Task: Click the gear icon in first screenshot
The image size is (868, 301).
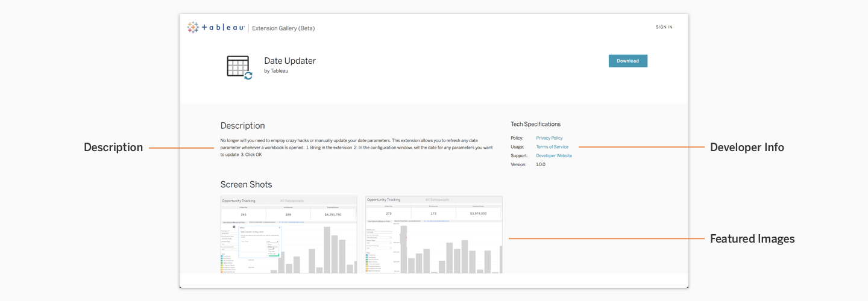Action: (x=234, y=226)
